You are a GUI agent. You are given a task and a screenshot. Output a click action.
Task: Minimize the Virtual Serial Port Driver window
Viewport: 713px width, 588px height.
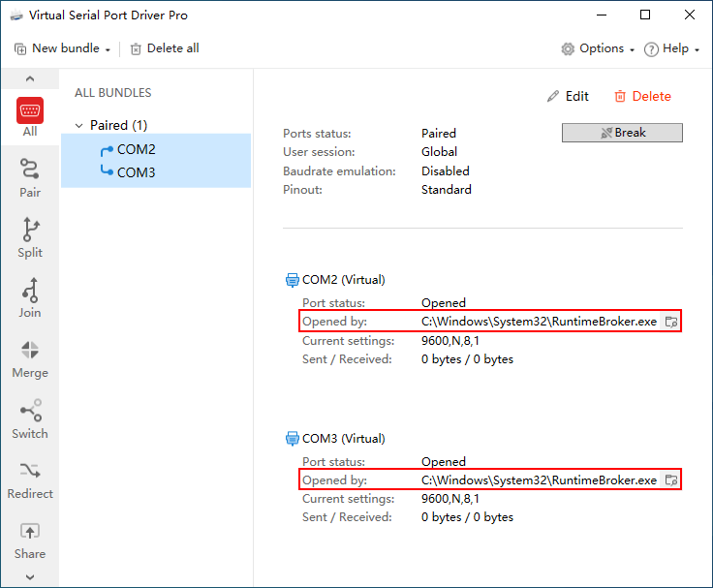pyautogui.click(x=602, y=15)
